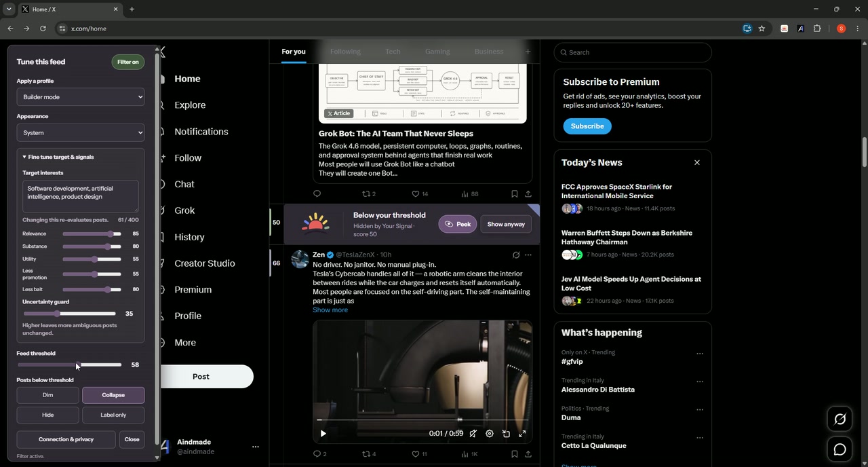Image resolution: width=868 pixels, height=467 pixels.
Task: Open Notifications in the sidebar
Action: [201, 132]
